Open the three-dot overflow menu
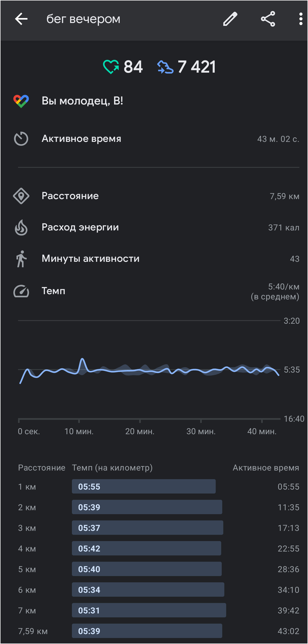This screenshot has width=308, height=644. [x=301, y=19]
